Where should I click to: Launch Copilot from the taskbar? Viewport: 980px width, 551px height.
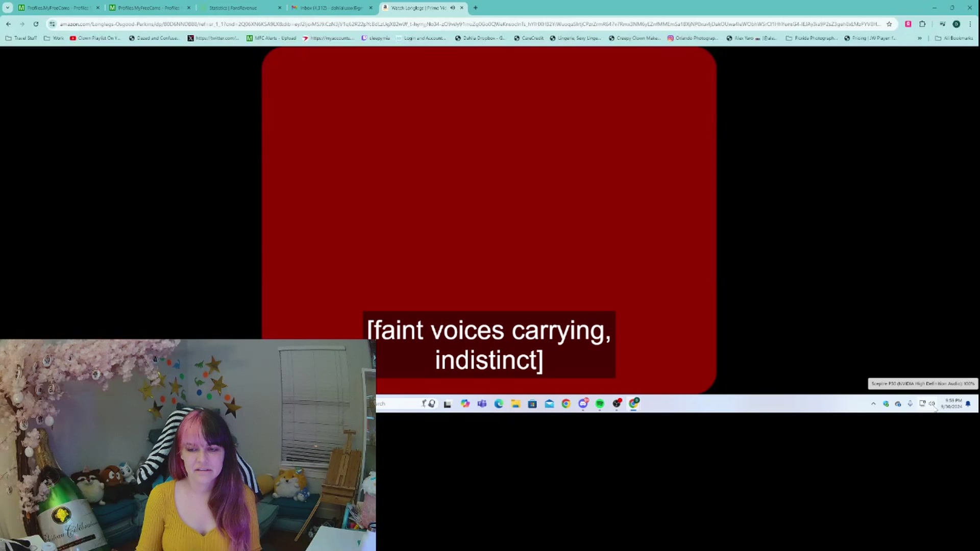(465, 404)
